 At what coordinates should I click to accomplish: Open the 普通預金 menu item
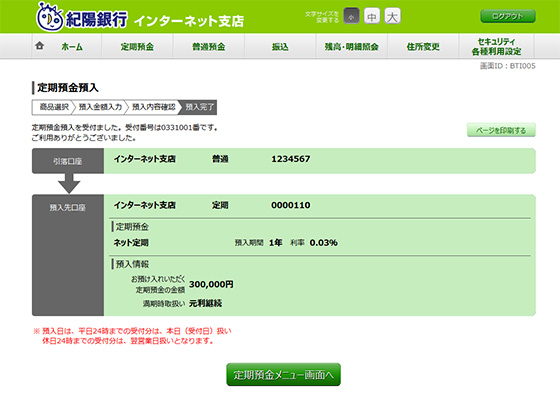[x=209, y=46]
